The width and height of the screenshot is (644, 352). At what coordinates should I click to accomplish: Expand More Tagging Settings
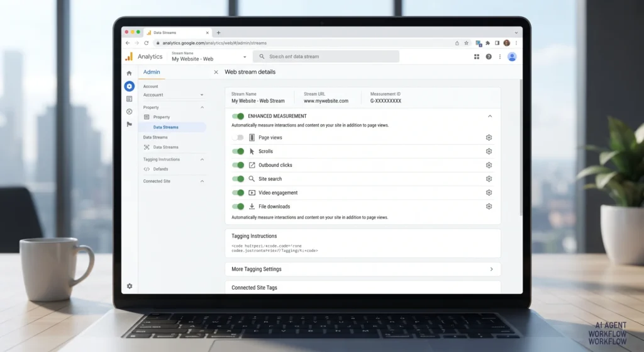(x=363, y=269)
